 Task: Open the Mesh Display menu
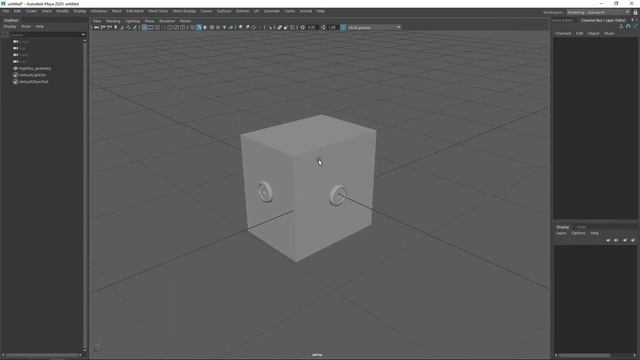(184, 11)
